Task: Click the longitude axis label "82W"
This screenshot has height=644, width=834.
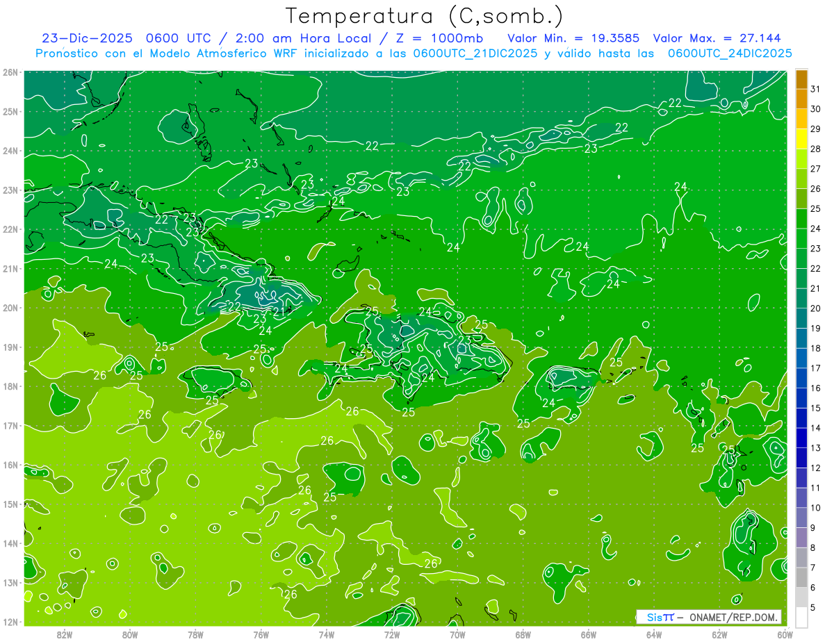Action: click(64, 634)
